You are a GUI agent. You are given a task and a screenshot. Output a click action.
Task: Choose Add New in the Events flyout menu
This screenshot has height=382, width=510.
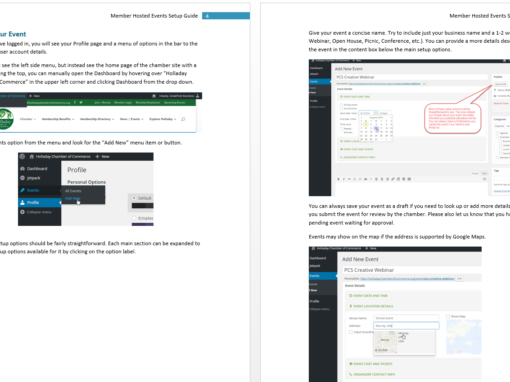point(72,198)
